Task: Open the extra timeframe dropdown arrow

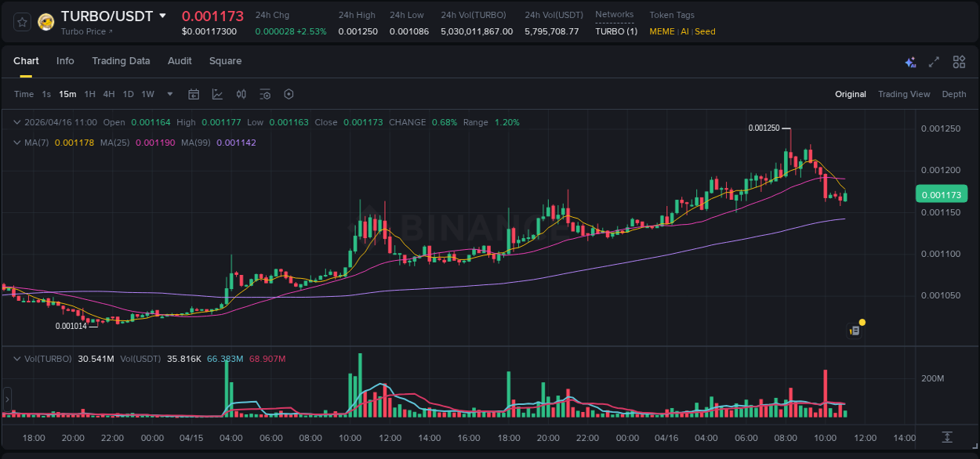Action: 169,94
